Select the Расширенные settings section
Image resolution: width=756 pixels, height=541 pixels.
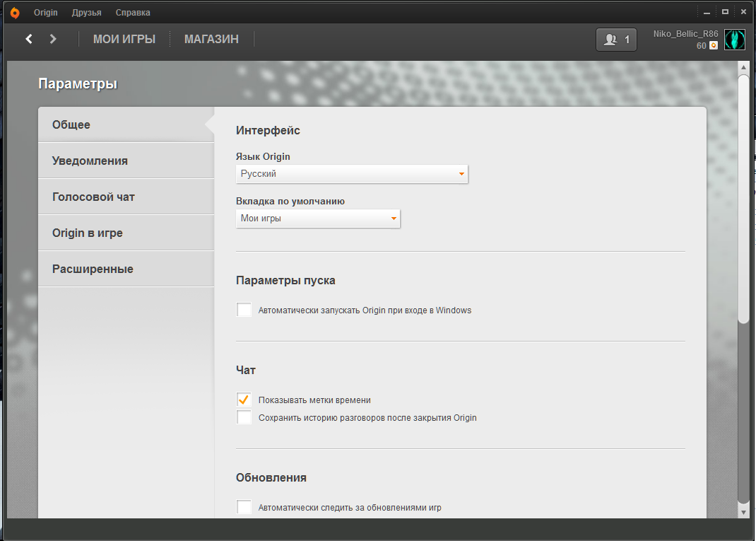point(126,269)
